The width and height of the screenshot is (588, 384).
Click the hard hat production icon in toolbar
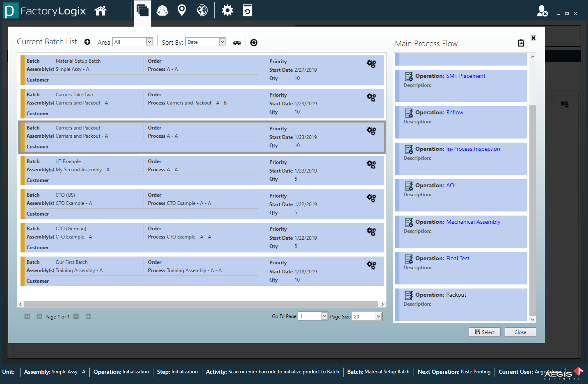(x=162, y=10)
